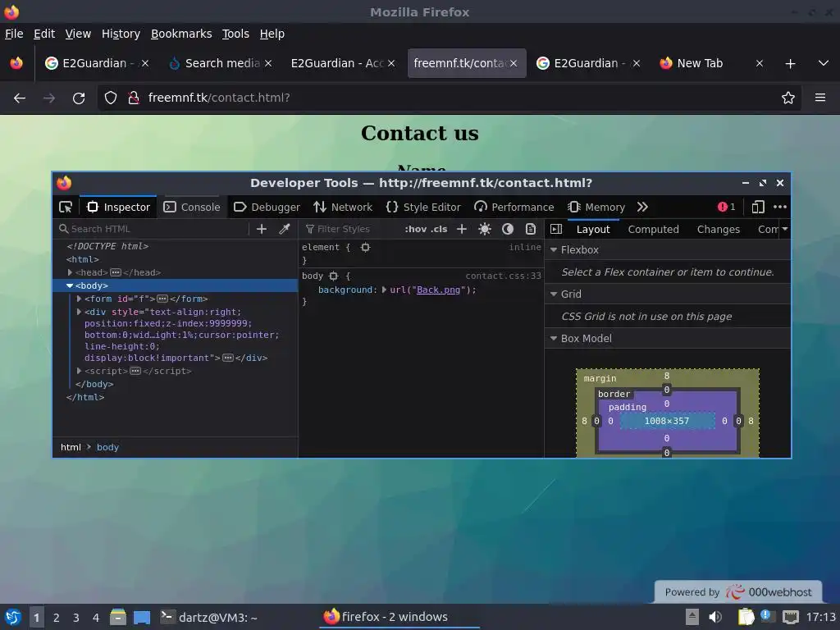Open the Debugger panel
The height and width of the screenshot is (630, 840).
(x=267, y=207)
